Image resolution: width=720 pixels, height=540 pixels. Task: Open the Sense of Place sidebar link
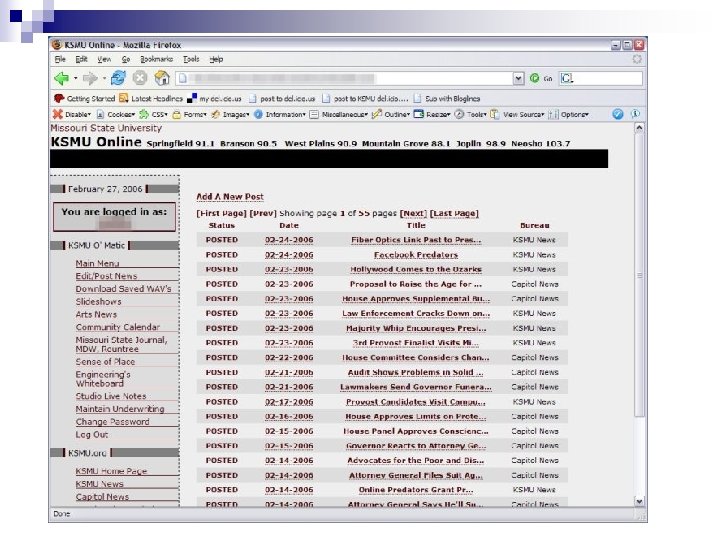[105, 361]
